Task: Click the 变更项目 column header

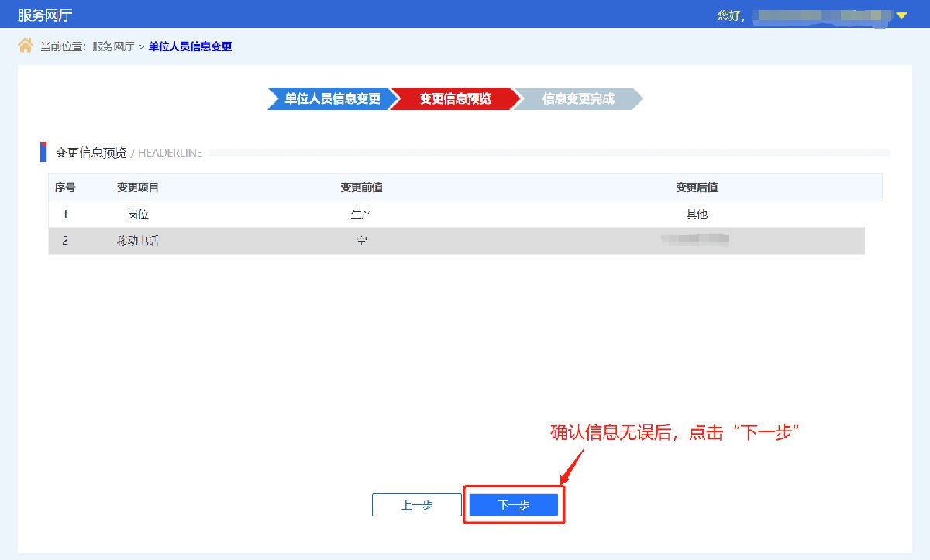Action: (138, 187)
